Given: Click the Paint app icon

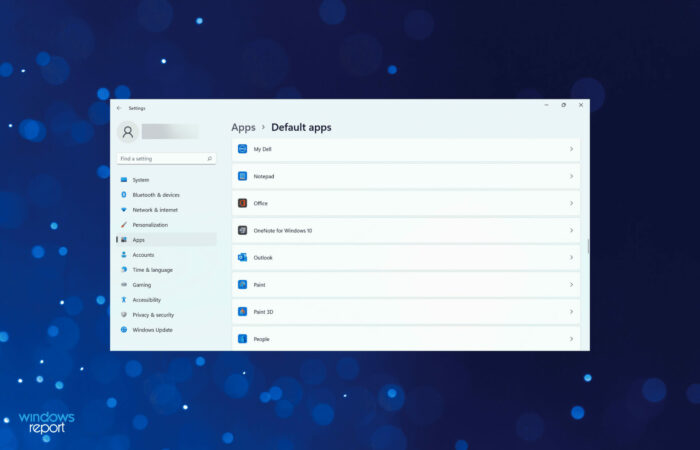Looking at the screenshot, I should click(x=242, y=284).
